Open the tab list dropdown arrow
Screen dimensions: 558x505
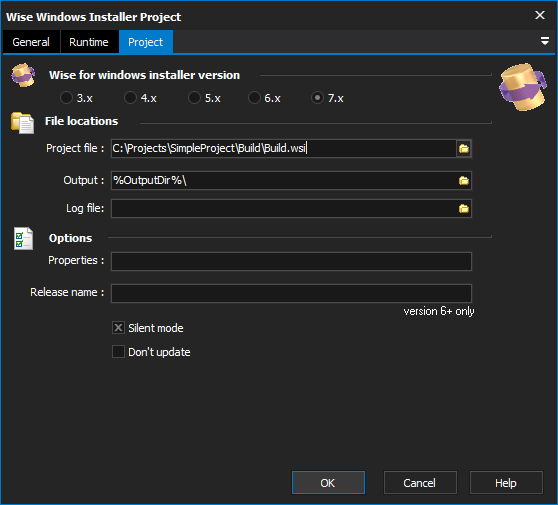coord(544,41)
